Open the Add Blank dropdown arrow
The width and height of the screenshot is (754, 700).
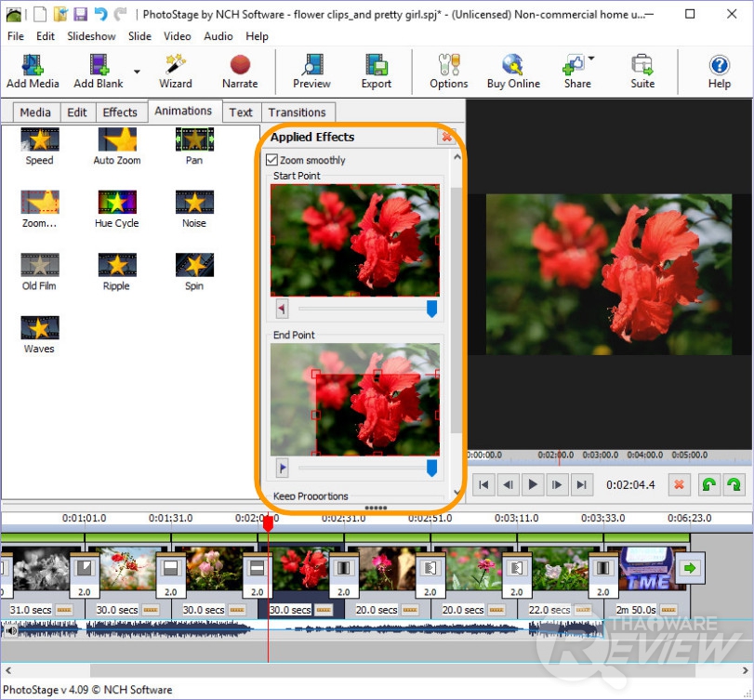(138, 71)
